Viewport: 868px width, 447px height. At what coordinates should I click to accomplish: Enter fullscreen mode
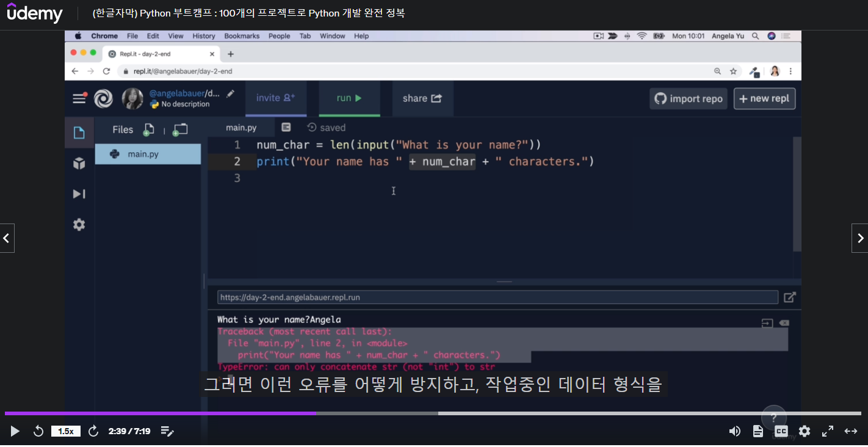point(828,431)
